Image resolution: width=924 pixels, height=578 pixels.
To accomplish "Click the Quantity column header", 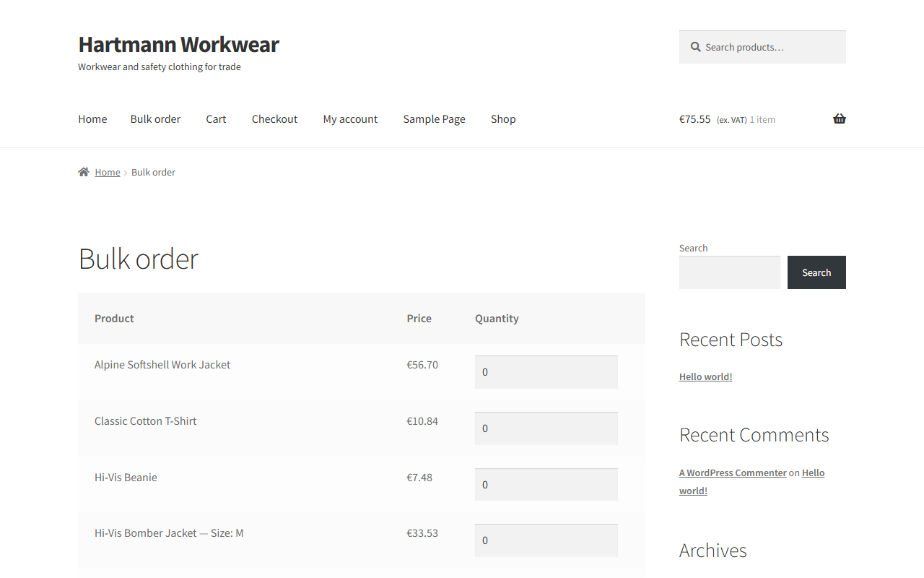I will tap(497, 319).
